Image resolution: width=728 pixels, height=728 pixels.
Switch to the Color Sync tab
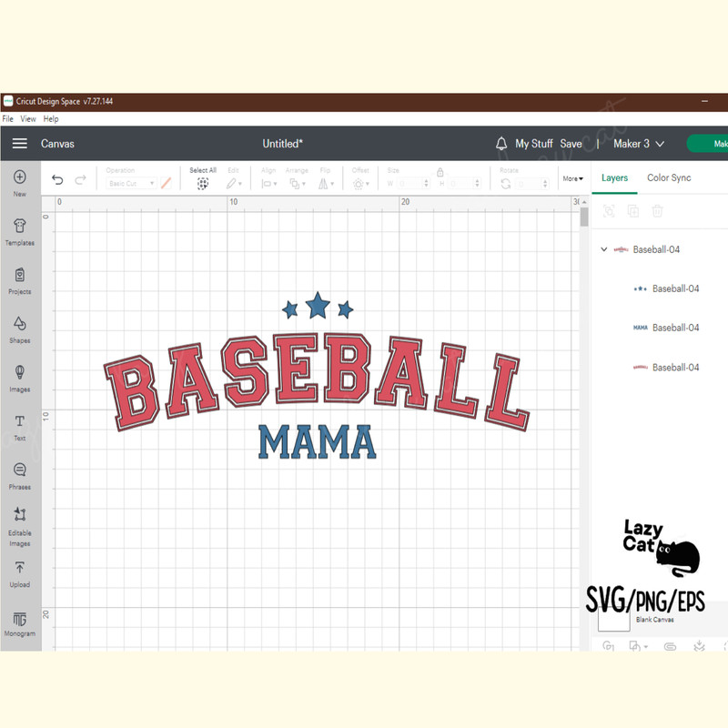[x=669, y=177]
